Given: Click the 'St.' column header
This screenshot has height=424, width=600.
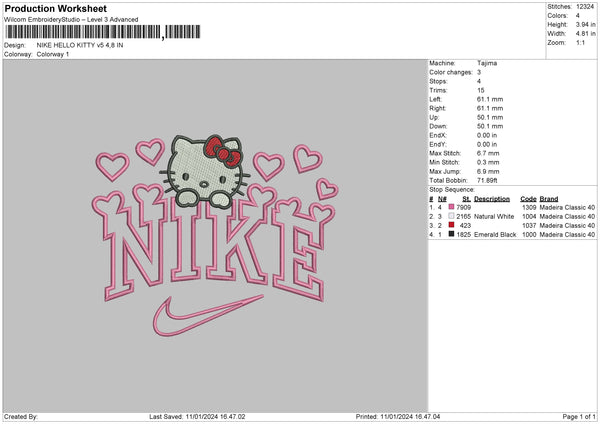Looking at the screenshot, I should [466, 199].
